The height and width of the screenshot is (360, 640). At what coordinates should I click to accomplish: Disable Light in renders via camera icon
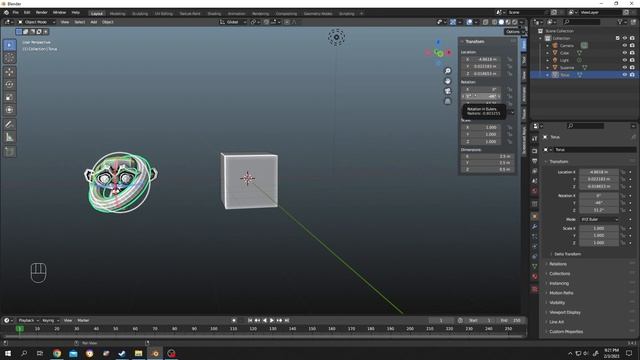(x=632, y=60)
